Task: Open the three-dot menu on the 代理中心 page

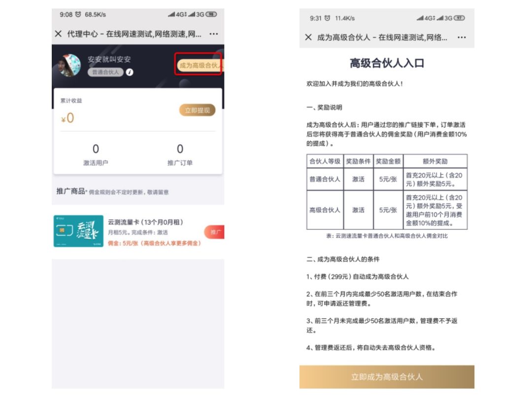Action: coord(213,34)
